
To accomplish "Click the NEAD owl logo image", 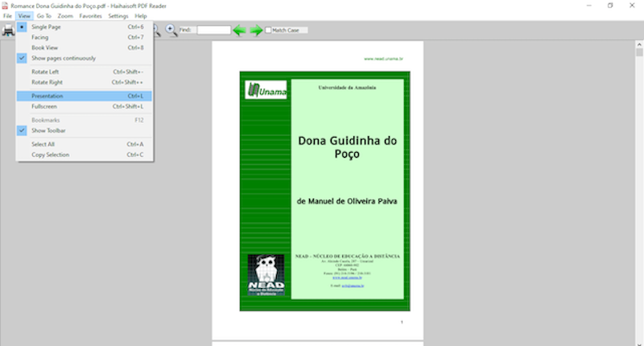I will (x=266, y=274).
